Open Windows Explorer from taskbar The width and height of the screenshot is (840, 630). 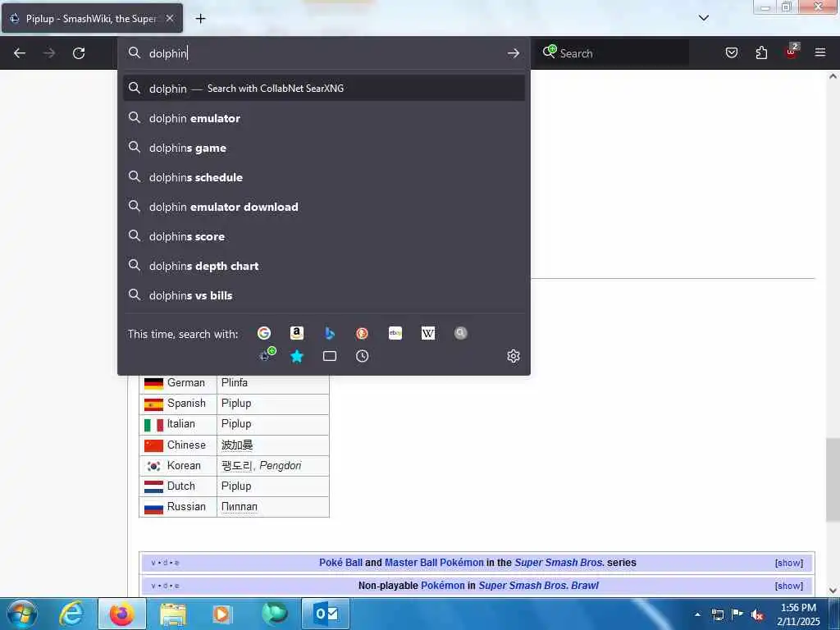tap(172, 614)
